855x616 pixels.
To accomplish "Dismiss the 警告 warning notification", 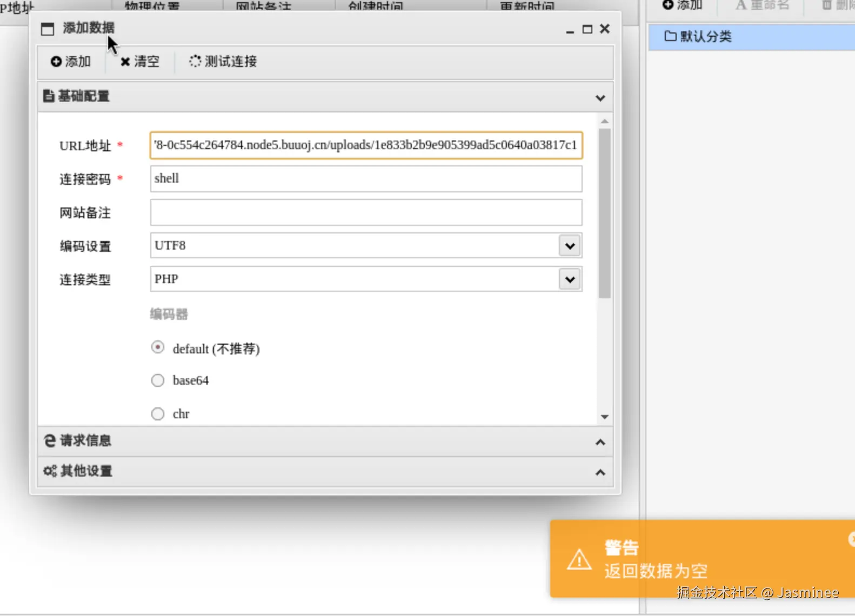I will click(x=852, y=539).
